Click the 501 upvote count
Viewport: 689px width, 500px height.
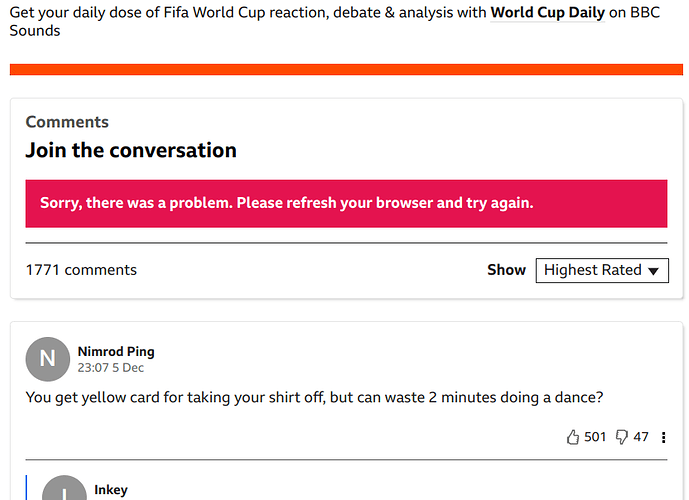tap(595, 437)
